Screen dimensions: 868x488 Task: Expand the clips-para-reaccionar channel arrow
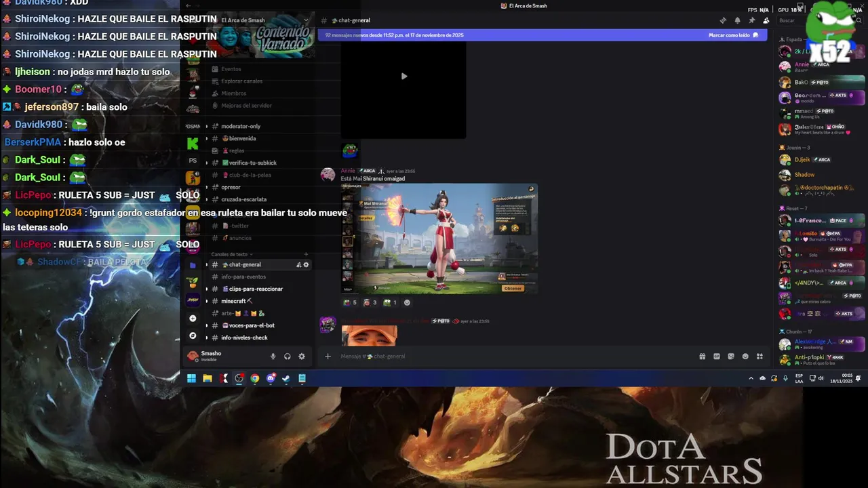coord(206,289)
